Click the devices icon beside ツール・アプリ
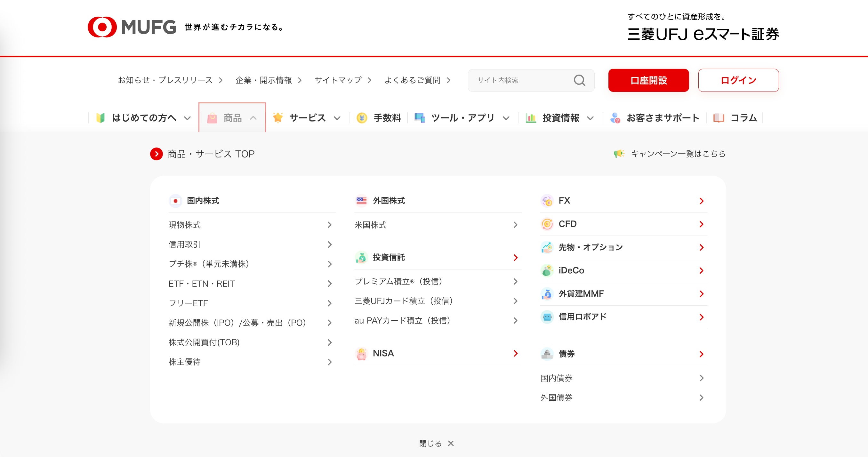868x457 pixels. click(420, 118)
